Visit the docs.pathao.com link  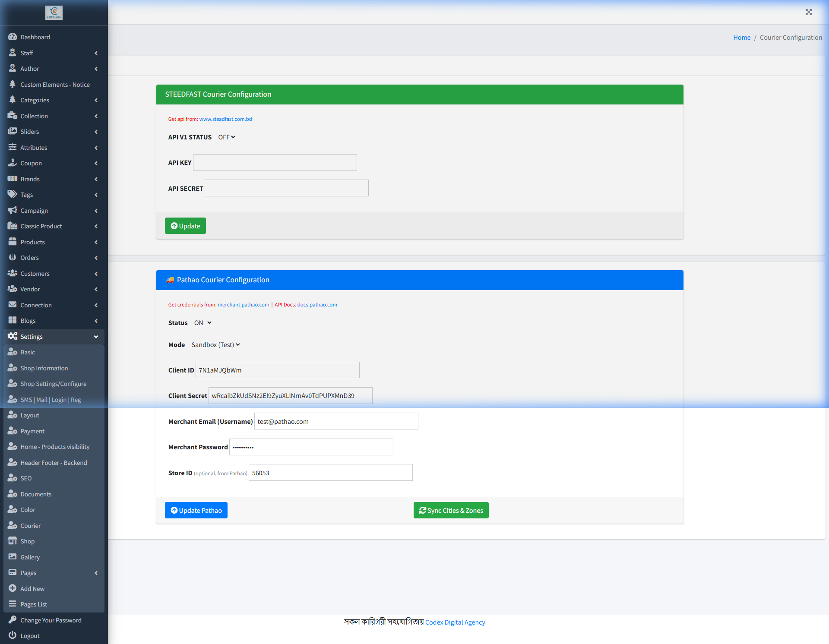[317, 304]
